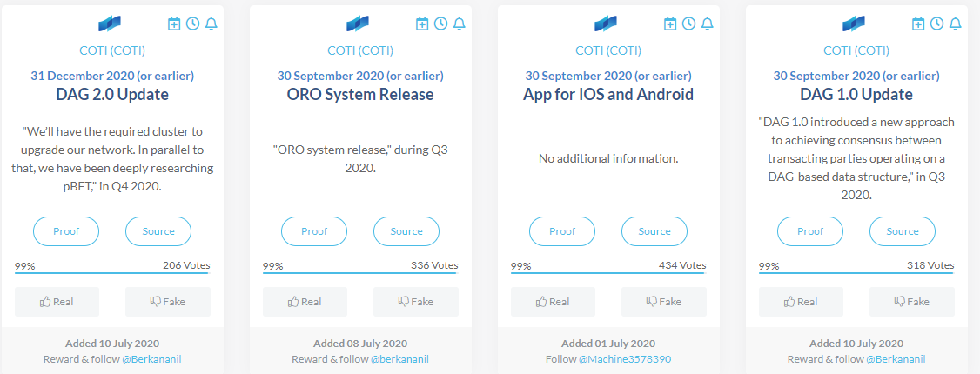The height and width of the screenshot is (374, 980).
Task: Open clock reminder on DAG 1.0 Update card
Action: (936, 23)
